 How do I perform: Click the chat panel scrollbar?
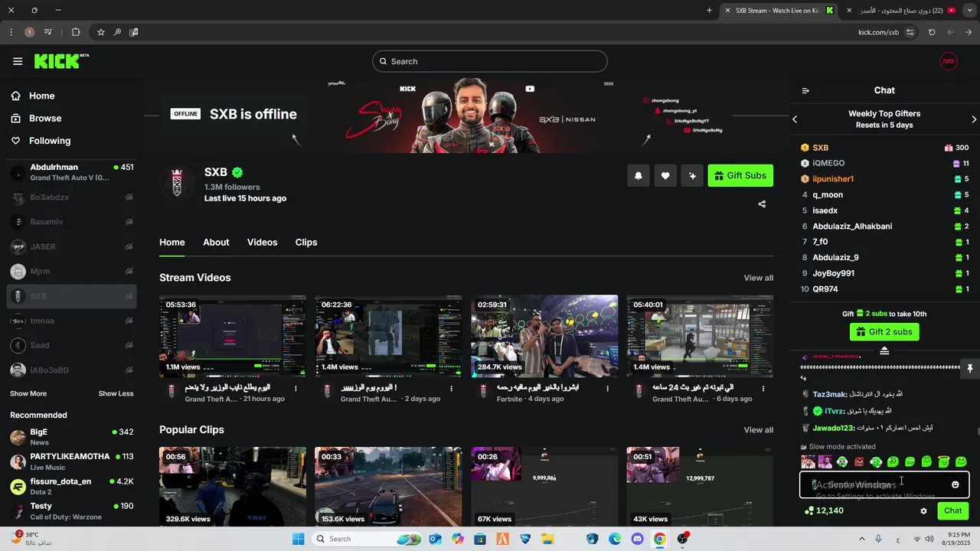977,431
